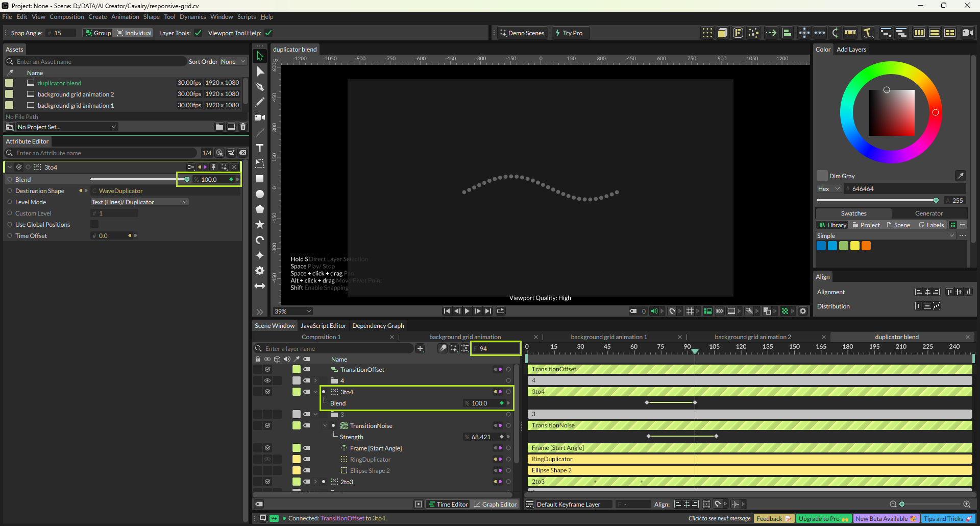
Task: Open the Sort Order dropdown
Action: (233, 62)
